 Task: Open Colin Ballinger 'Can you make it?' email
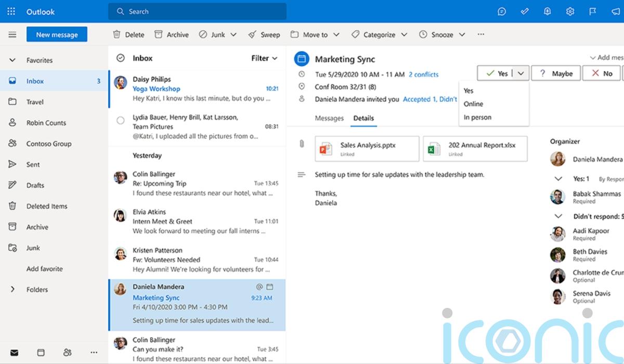(x=197, y=349)
